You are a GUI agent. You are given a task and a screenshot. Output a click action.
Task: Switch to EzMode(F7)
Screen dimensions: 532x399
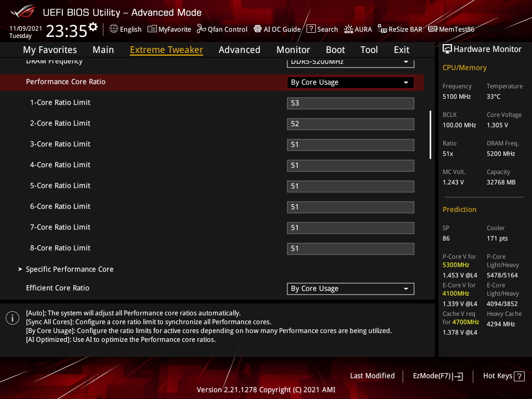click(x=437, y=376)
